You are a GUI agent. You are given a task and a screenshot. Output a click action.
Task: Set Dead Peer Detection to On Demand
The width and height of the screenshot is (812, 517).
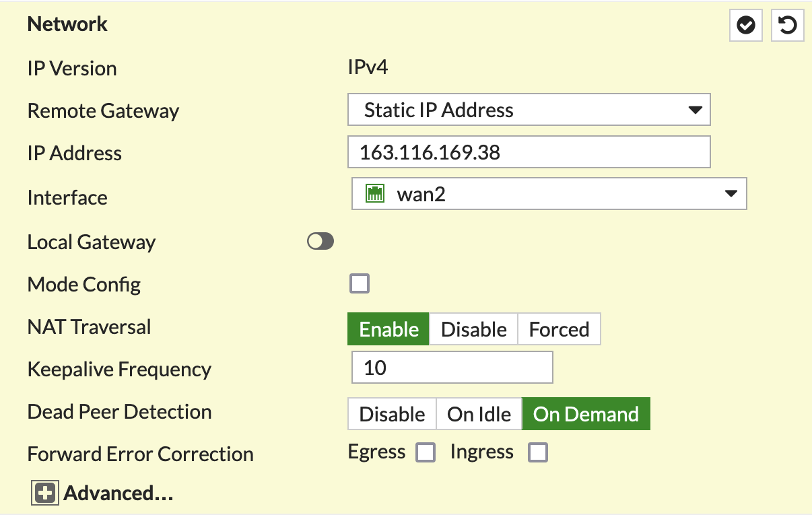click(586, 414)
